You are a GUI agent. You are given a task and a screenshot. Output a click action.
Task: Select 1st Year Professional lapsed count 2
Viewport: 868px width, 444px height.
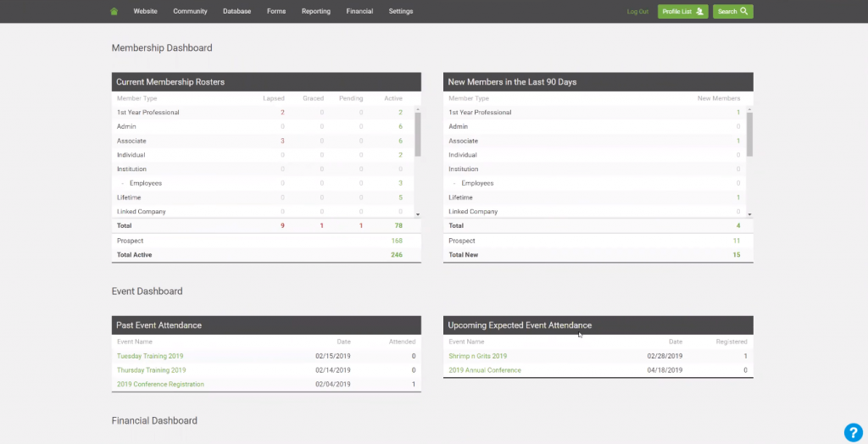(282, 113)
